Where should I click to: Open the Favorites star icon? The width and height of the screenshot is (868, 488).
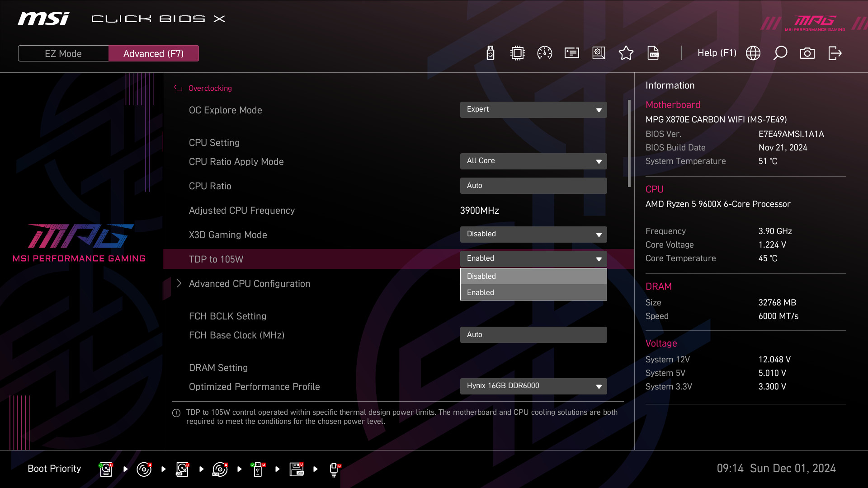626,53
